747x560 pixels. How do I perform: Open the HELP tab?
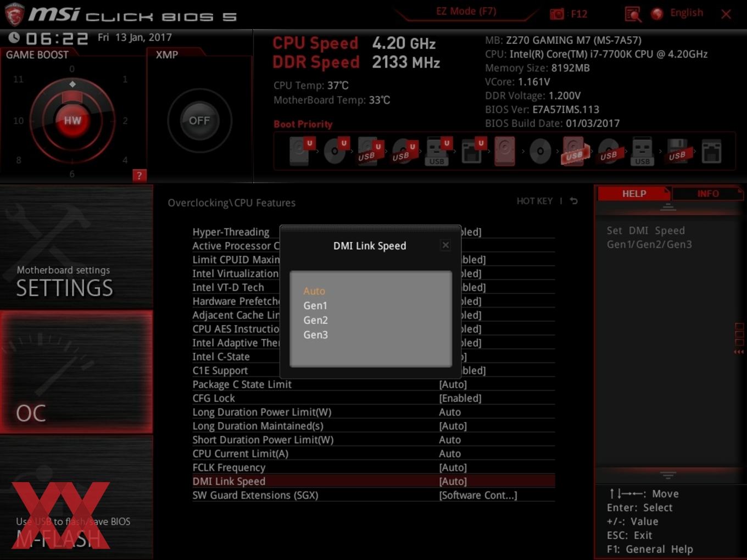pos(634,194)
